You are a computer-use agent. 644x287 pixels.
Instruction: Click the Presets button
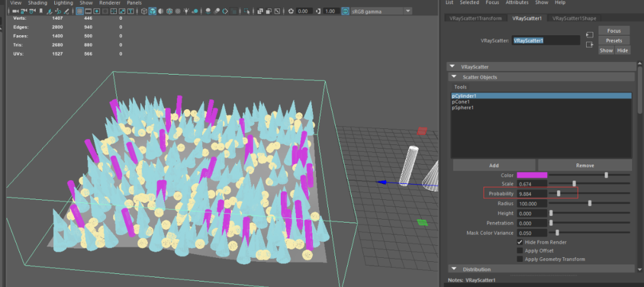[x=614, y=41]
